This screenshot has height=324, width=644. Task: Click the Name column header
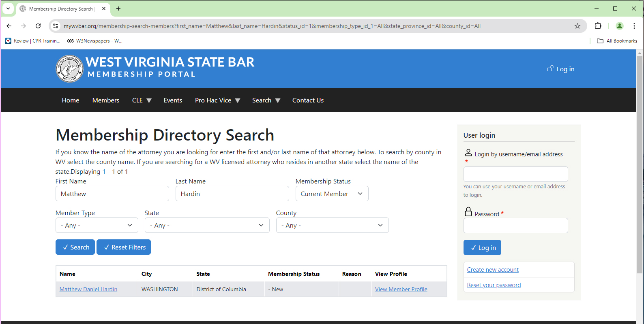coord(67,274)
